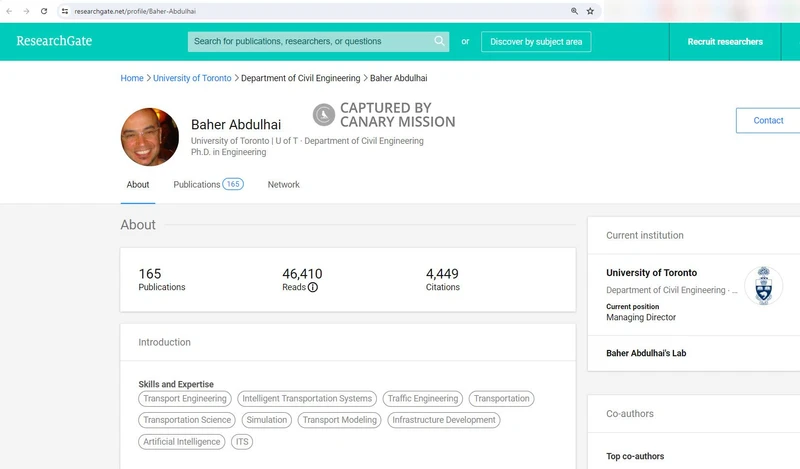Viewport: 800px width, 469px height.
Task: Click the search magnifier icon in ResearchGate search
Action: [x=439, y=41]
